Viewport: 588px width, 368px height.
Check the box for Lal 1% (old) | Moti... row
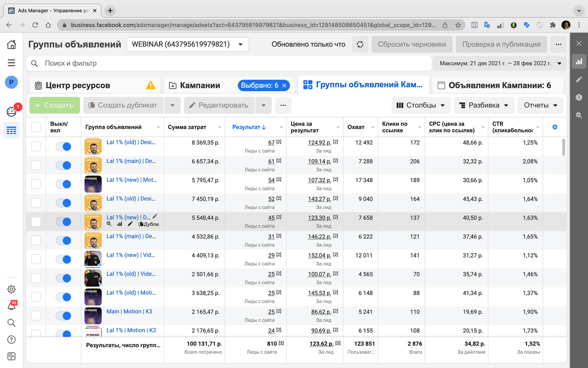(36, 297)
